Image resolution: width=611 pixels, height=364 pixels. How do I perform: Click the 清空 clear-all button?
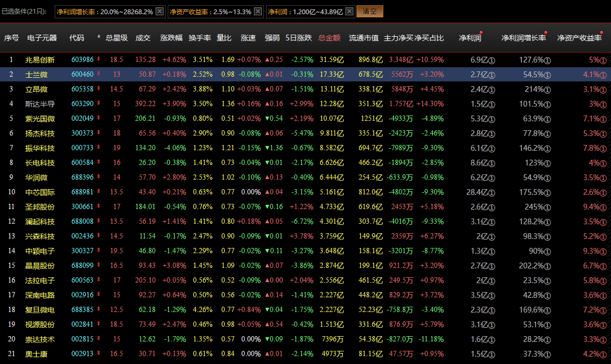tap(370, 12)
